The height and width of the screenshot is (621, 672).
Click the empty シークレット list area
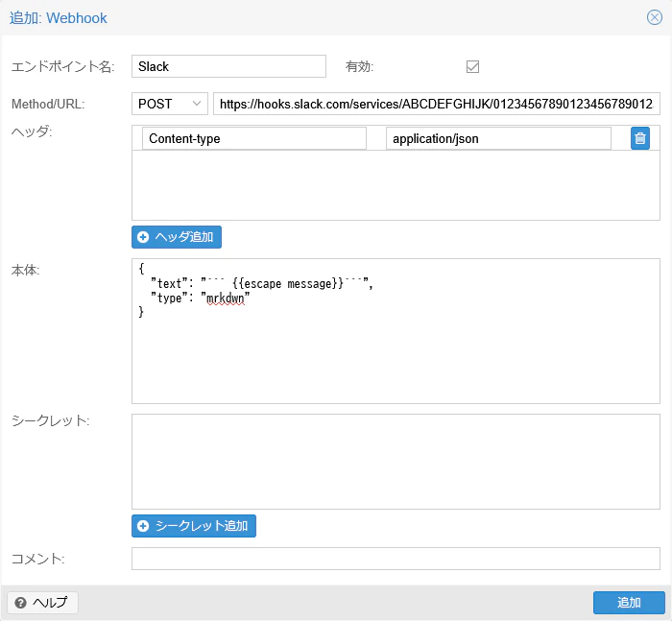tap(396, 462)
